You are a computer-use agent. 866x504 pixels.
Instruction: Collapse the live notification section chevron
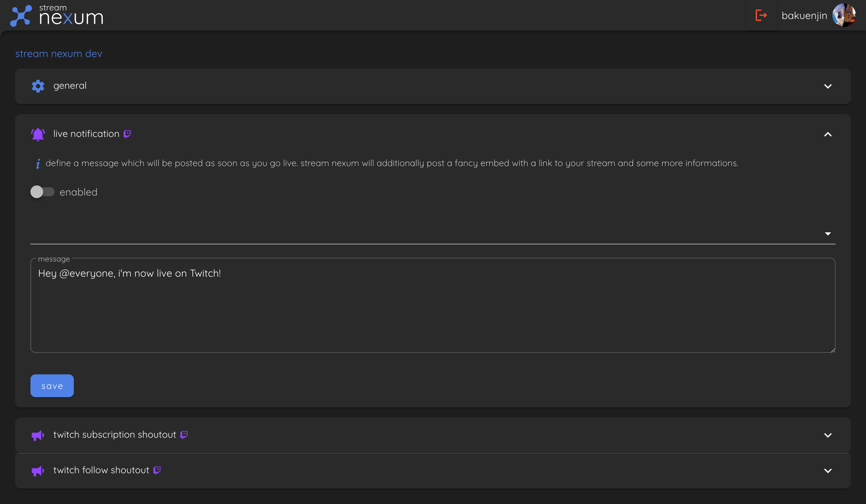[828, 134]
